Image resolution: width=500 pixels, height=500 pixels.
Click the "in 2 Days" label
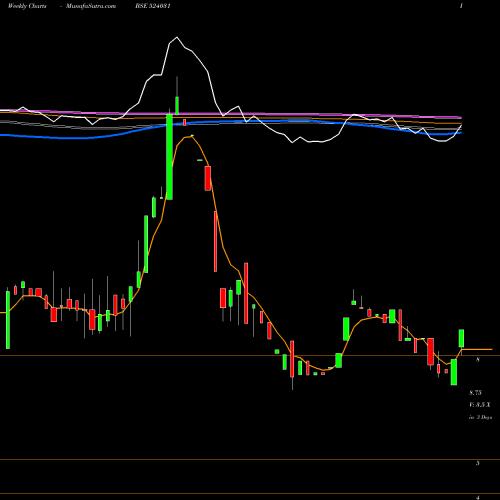click(x=480, y=417)
